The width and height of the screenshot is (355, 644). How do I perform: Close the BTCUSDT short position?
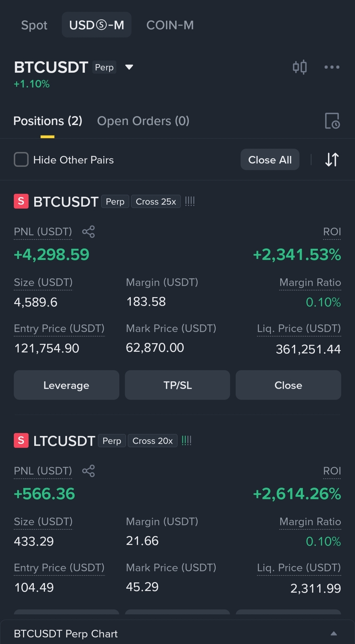coord(288,385)
